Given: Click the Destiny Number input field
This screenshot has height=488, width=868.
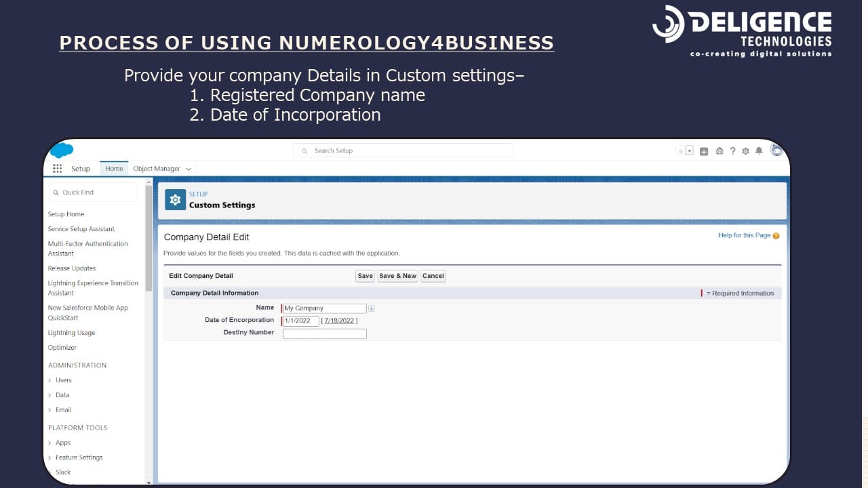Looking at the screenshot, I should 324,333.
